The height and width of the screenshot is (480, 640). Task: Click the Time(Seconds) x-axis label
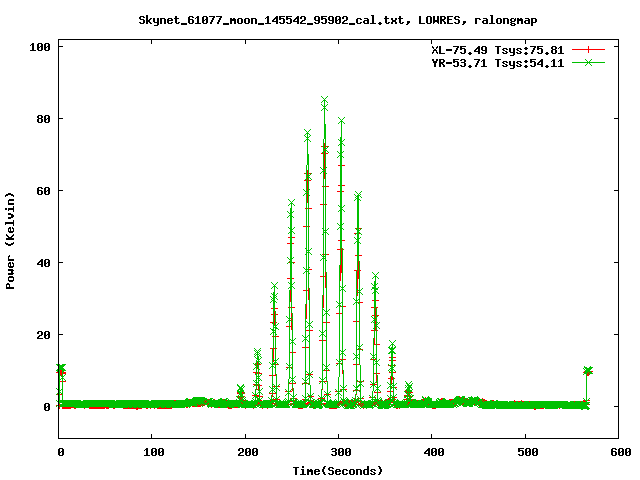coord(337,470)
